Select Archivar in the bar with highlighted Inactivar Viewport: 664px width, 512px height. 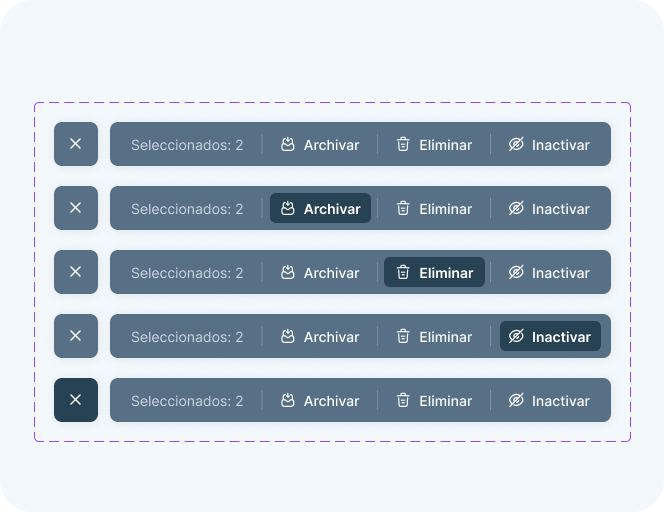coord(320,336)
